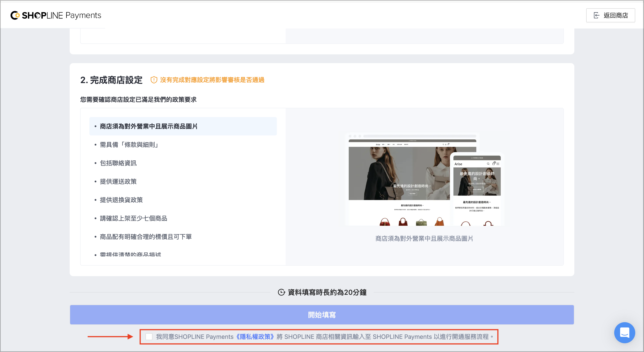This screenshot has height=352, width=644.
Task: Select 商品配有明確合理的標價且可下單 list item
Action: pos(183,237)
